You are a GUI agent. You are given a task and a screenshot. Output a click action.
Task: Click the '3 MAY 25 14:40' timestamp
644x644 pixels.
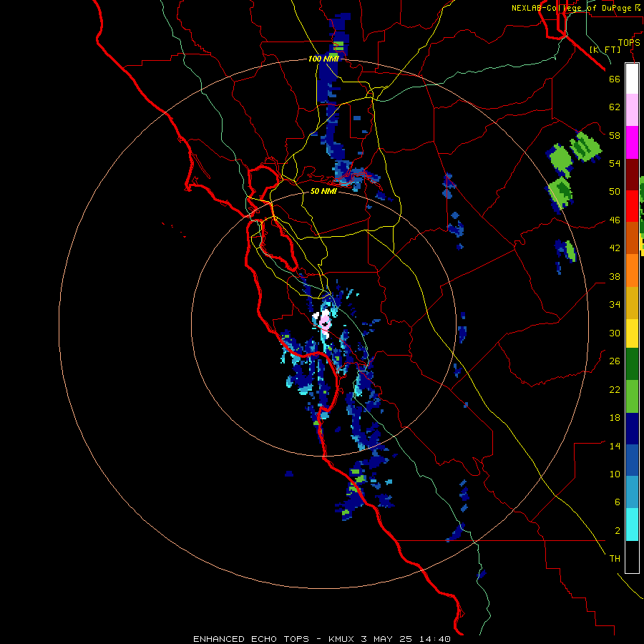(x=406, y=639)
